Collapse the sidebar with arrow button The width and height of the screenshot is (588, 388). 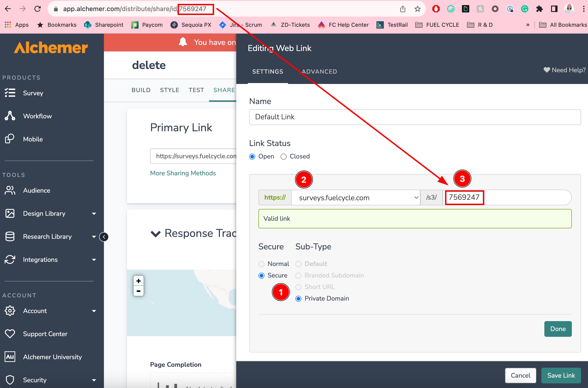[104, 237]
